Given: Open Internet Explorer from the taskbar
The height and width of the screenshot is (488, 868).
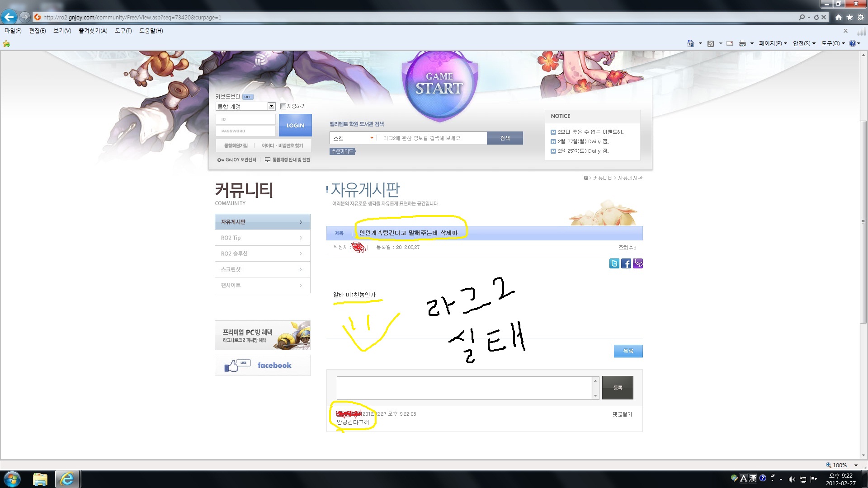Looking at the screenshot, I should [67, 479].
